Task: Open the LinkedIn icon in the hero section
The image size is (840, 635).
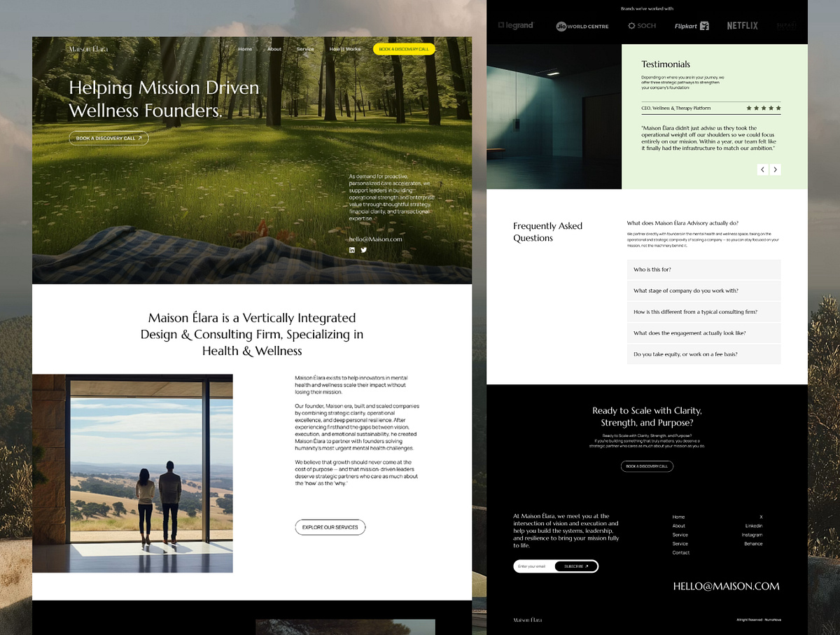Action: coord(352,250)
